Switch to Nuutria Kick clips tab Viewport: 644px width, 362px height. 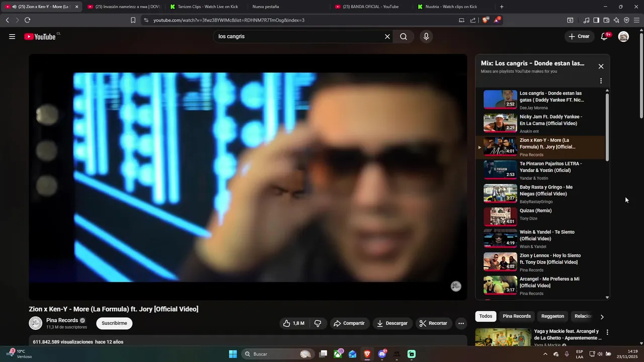(454, 7)
